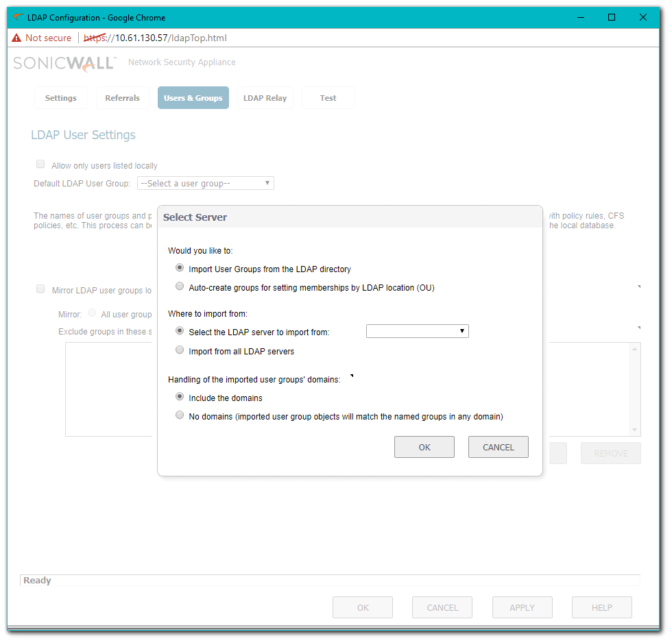Select Include the domains option
This screenshot has height=643, width=672.
pos(180,397)
